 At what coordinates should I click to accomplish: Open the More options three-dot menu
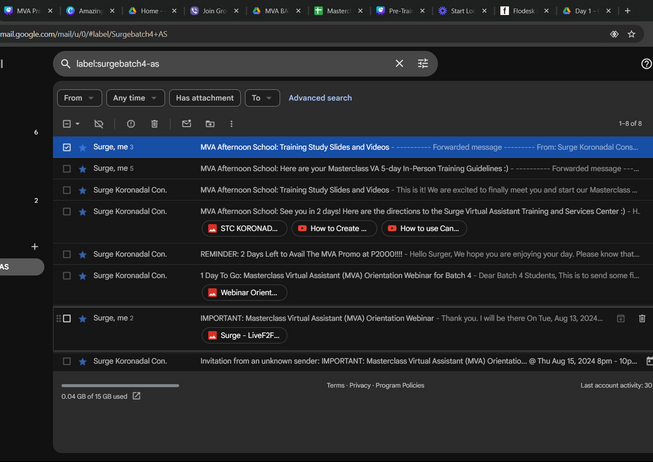point(232,124)
